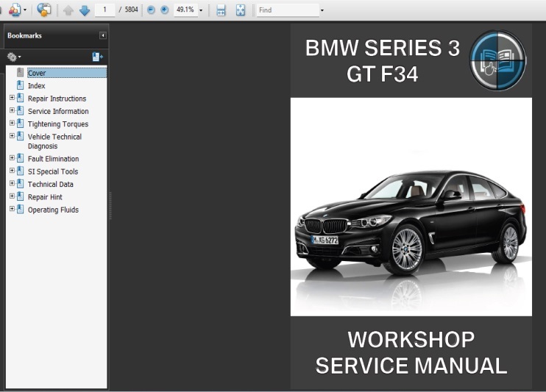Screen dimensions: 546x392
Task: Expand the Service Information node
Action: coord(12,110)
